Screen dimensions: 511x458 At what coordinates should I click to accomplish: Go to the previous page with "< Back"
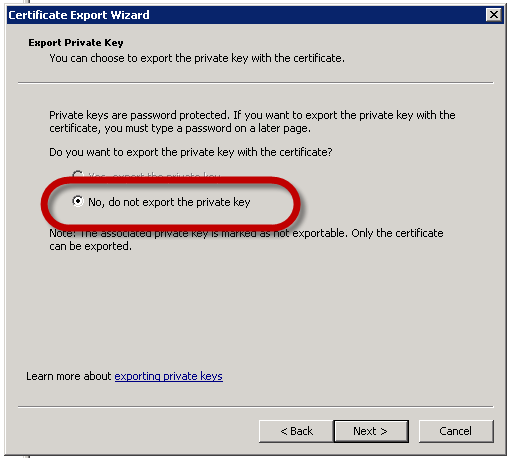pos(296,431)
